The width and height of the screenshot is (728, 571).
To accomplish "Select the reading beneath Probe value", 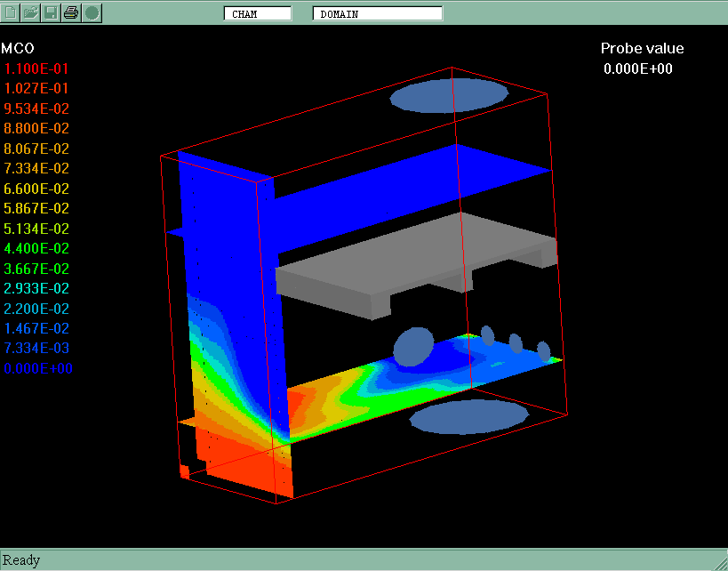I will tap(637, 68).
